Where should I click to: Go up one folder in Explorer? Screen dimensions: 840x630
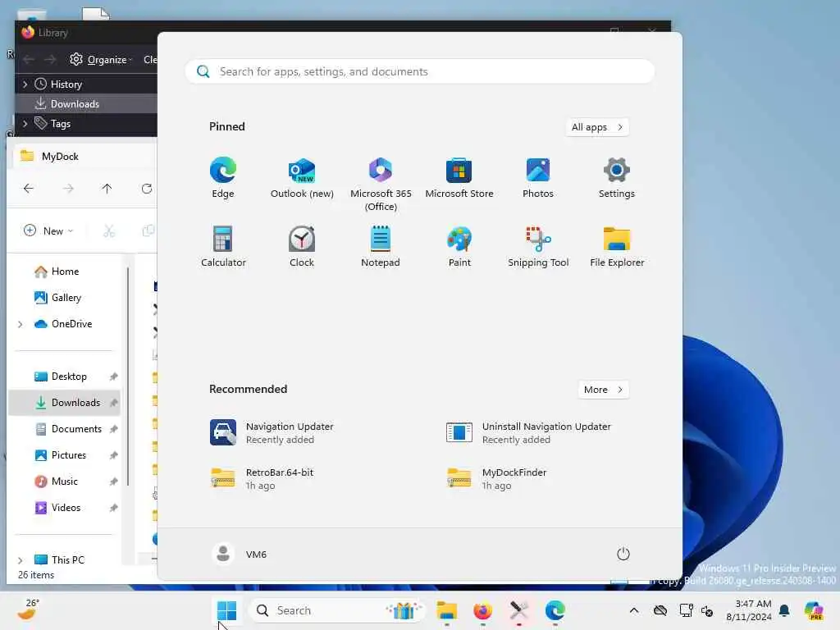tap(107, 189)
